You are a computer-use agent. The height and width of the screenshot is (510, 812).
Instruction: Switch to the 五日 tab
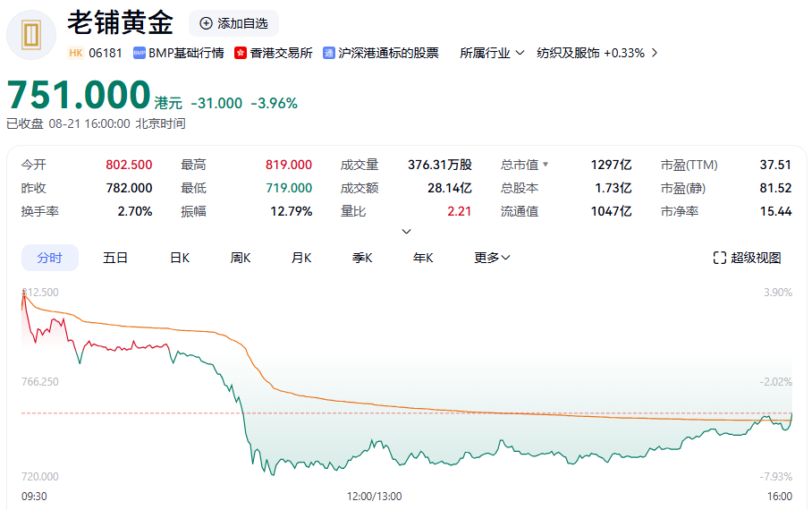[x=115, y=258]
